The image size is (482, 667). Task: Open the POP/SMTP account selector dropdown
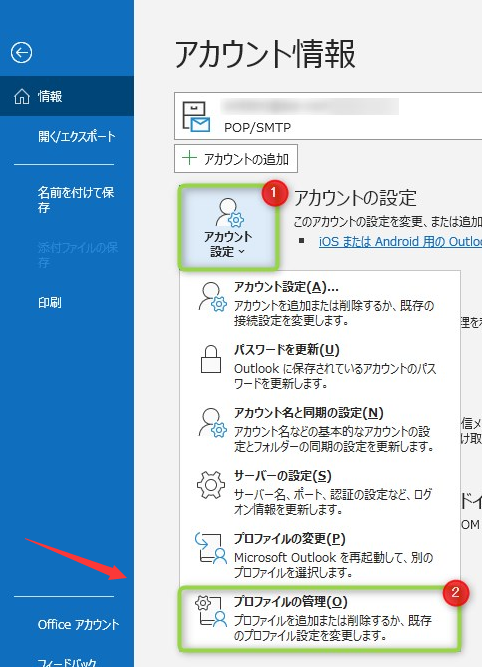[x=328, y=116]
